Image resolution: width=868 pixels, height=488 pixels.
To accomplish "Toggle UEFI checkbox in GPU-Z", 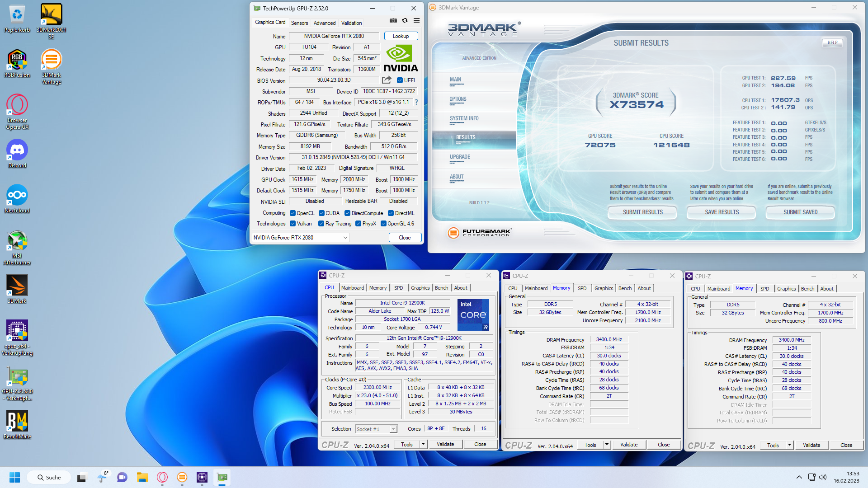I will click(400, 80).
